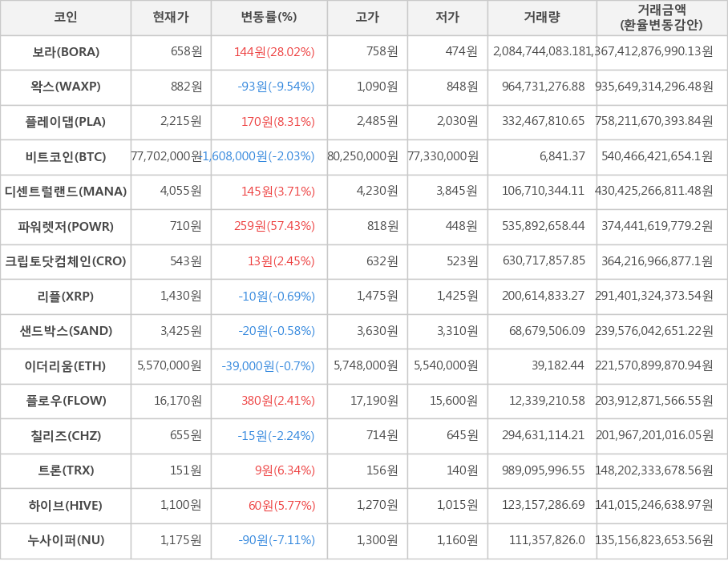Click 크립토닷컴체인(CRO) coin name
The image size is (728, 561).
click(x=66, y=261)
